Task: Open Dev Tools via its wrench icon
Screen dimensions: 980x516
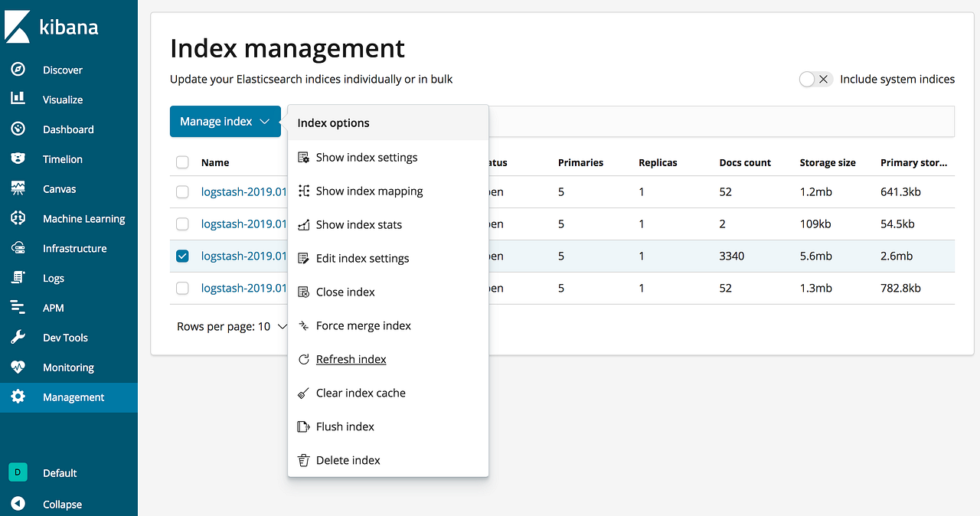Action: (x=18, y=338)
